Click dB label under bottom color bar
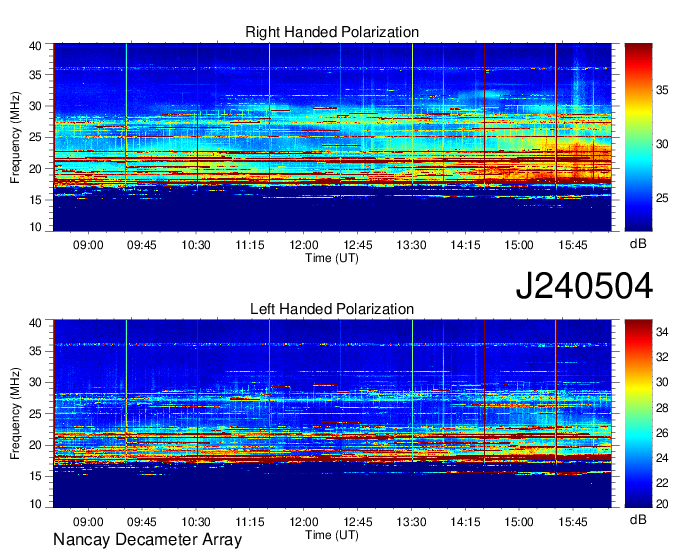680x552 pixels. tap(638, 519)
